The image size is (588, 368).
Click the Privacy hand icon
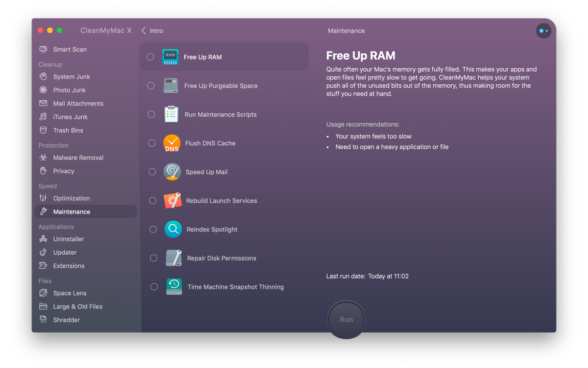point(44,171)
